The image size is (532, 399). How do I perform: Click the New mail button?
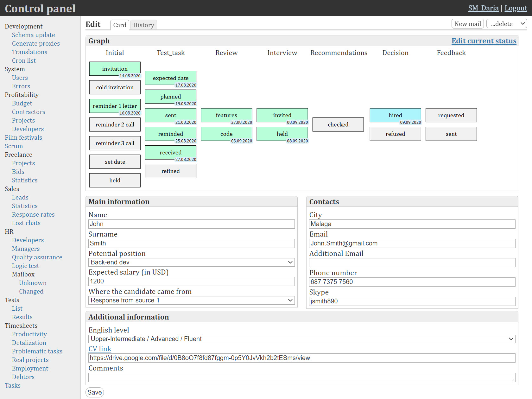click(x=467, y=24)
